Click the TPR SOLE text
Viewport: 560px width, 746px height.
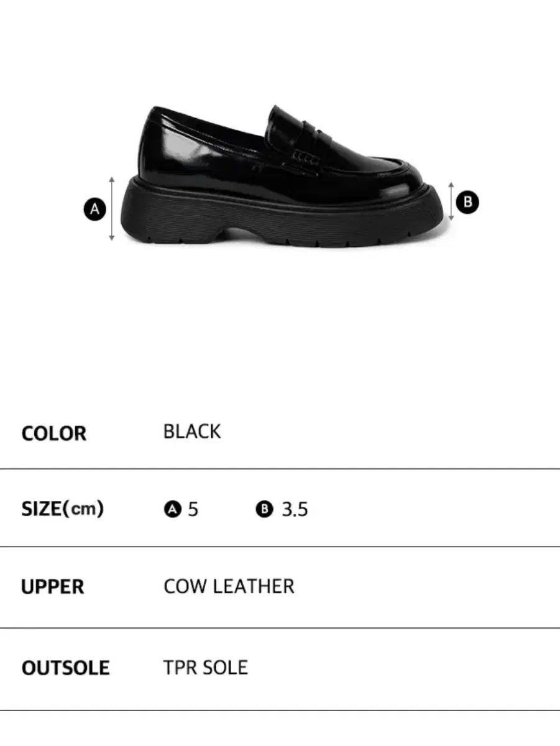click(x=206, y=668)
